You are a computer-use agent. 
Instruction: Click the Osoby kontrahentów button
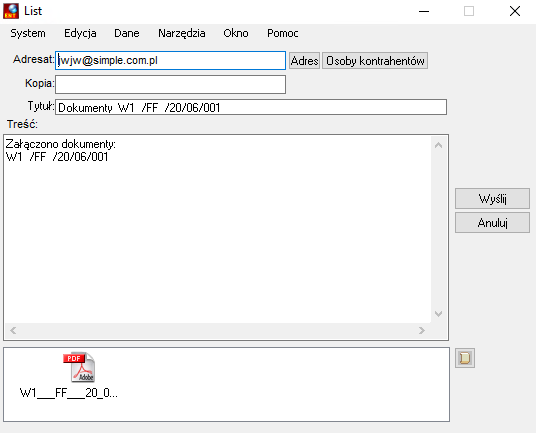[x=375, y=61]
